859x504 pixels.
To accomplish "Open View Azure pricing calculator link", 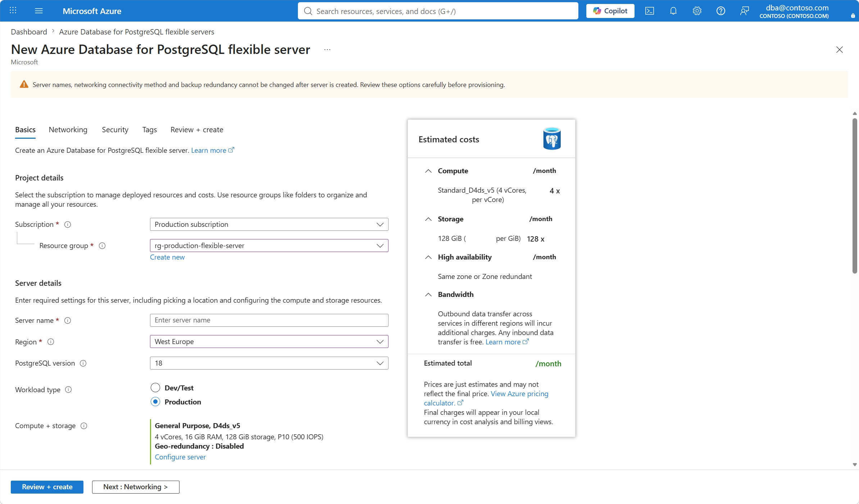I will [519, 394].
